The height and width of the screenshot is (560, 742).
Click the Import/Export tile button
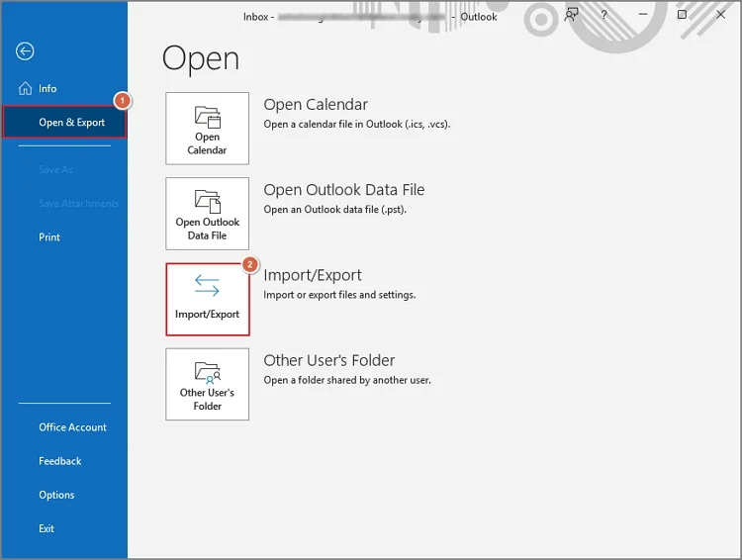coord(208,299)
